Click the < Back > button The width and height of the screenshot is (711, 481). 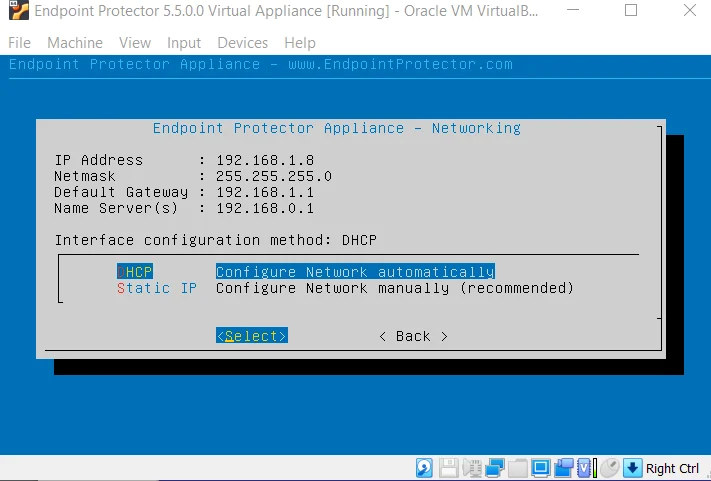(414, 336)
